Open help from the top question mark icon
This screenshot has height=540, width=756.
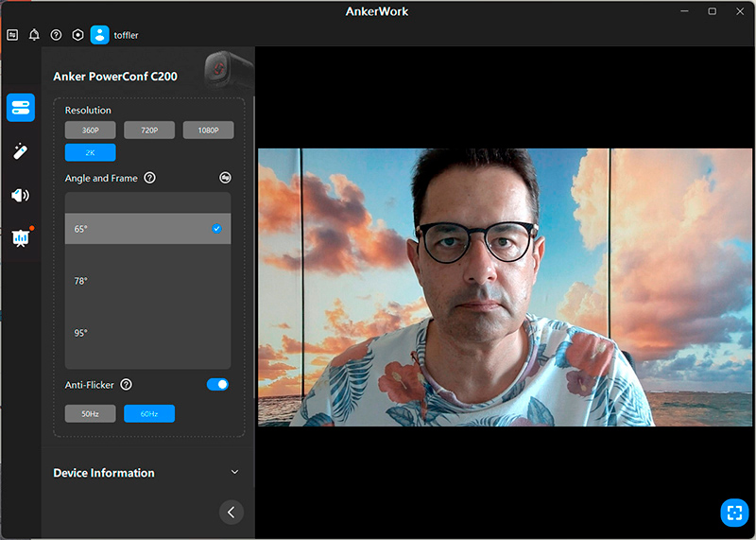[56, 35]
